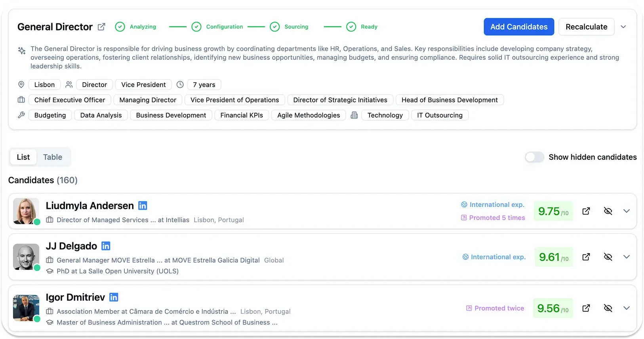This screenshot has width=644, height=339.
Task: Expand JJ Delgado's candidate details
Action: [x=626, y=257]
